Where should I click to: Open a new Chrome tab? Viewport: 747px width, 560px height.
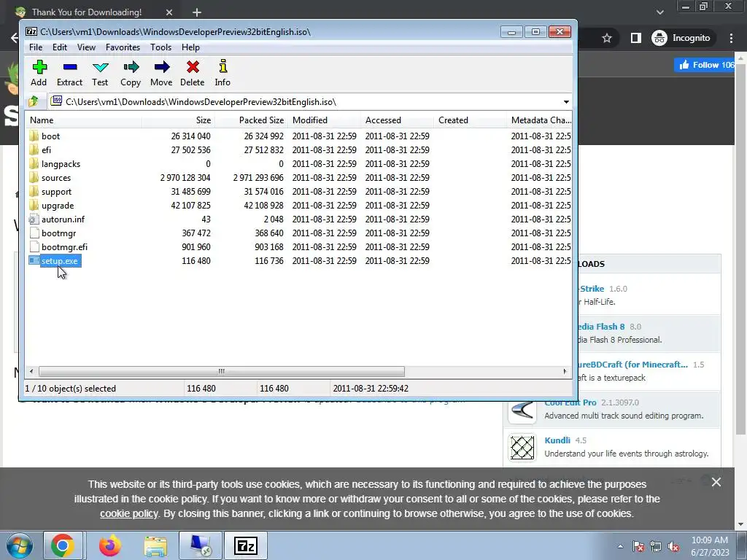(197, 12)
